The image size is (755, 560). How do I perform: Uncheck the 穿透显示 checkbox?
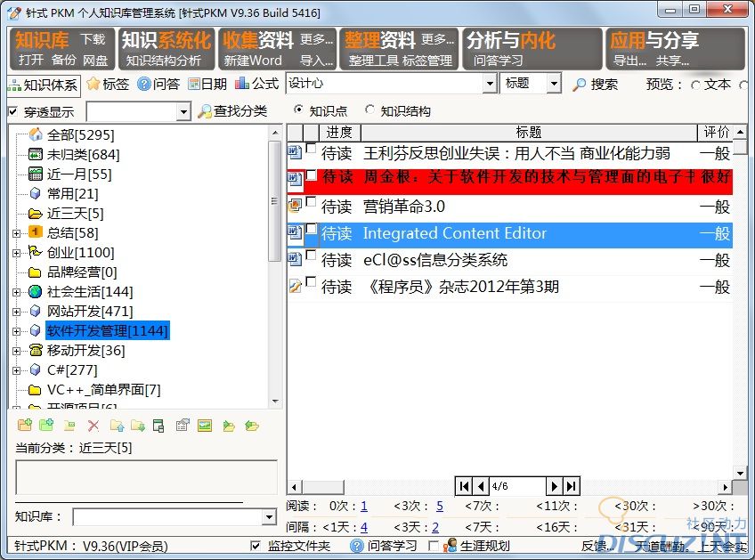(x=12, y=112)
